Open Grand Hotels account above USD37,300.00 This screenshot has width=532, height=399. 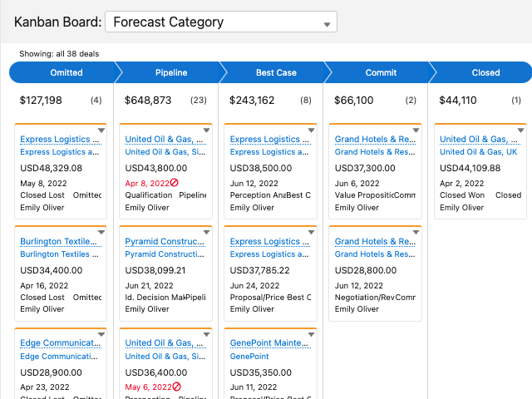[375, 152]
